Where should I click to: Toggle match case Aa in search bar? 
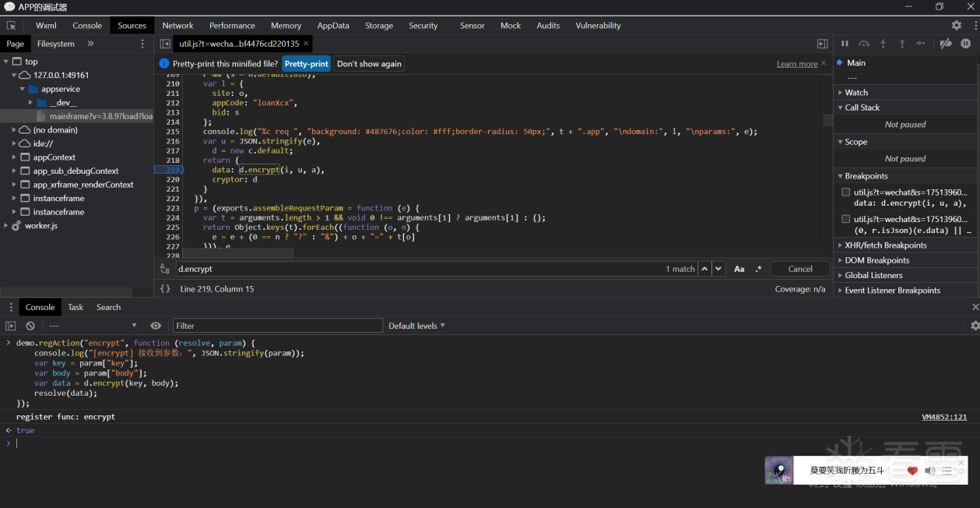click(x=739, y=269)
